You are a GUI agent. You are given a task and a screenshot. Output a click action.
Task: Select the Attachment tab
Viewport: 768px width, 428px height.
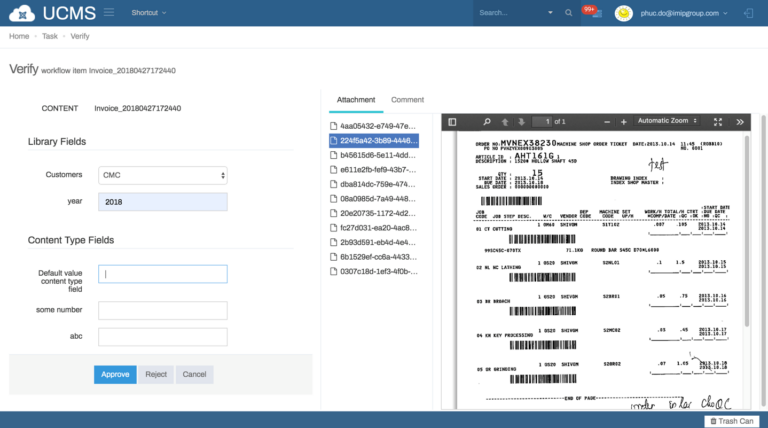coord(356,100)
